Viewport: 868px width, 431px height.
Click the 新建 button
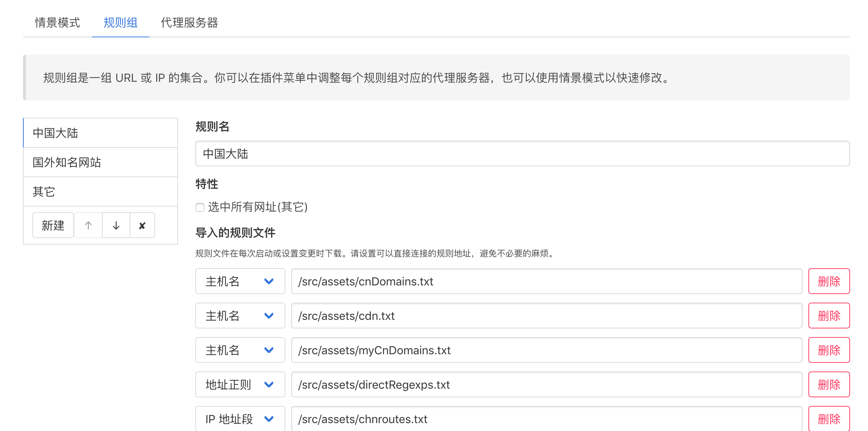tap(53, 225)
